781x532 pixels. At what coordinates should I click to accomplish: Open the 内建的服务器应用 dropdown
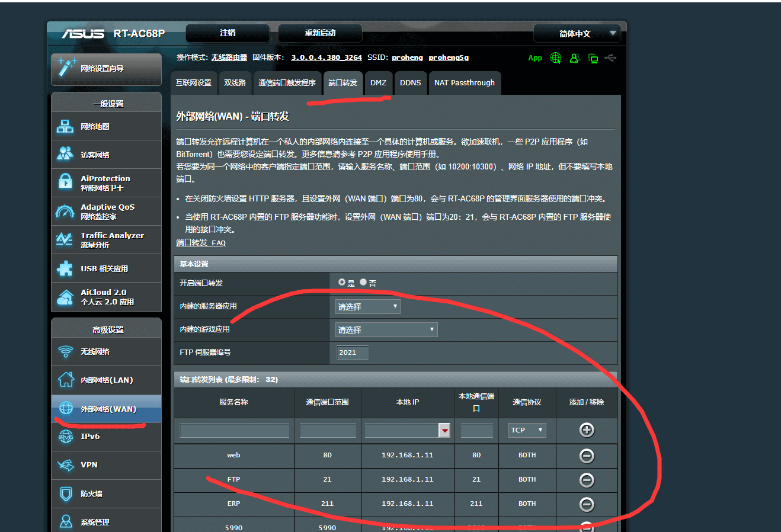tap(368, 307)
